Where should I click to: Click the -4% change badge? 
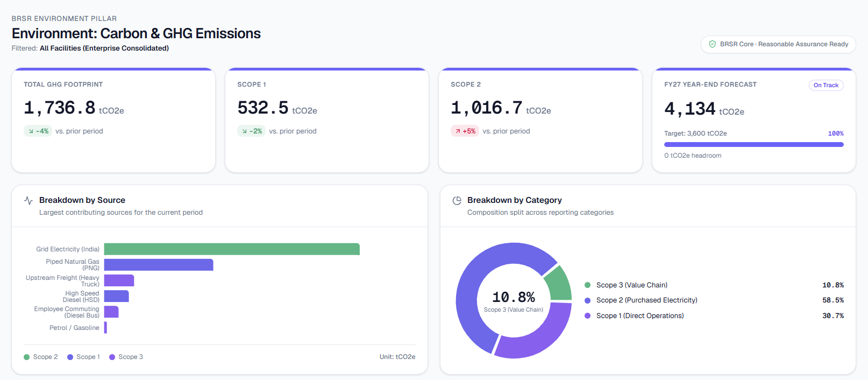(38, 131)
